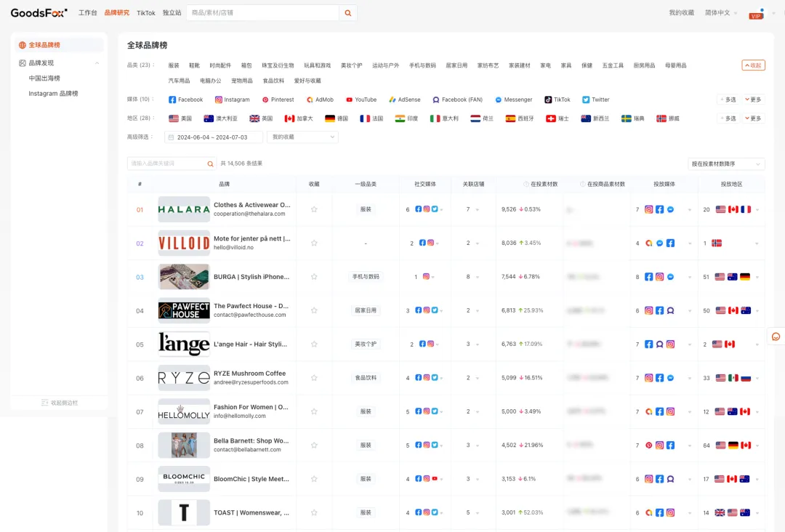This screenshot has width=785, height=532.
Task: Filter by Messenger media
Action: [x=514, y=100]
